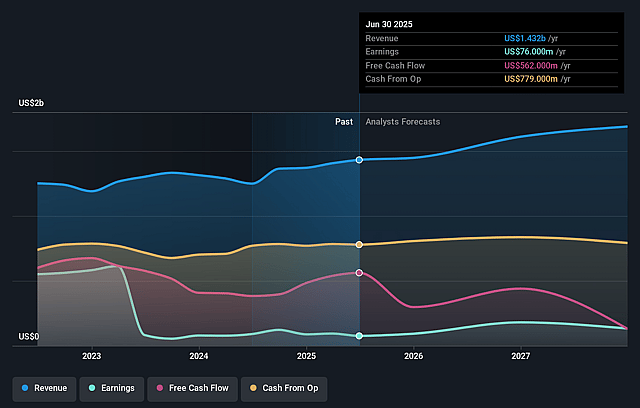Toggle the Revenue legend button
This screenshot has width=640, height=408.
click(44, 388)
